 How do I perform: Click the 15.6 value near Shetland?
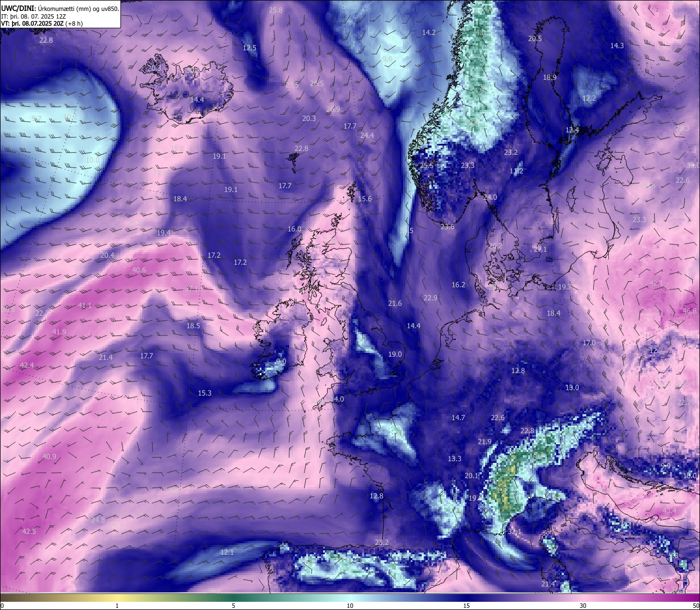click(365, 199)
